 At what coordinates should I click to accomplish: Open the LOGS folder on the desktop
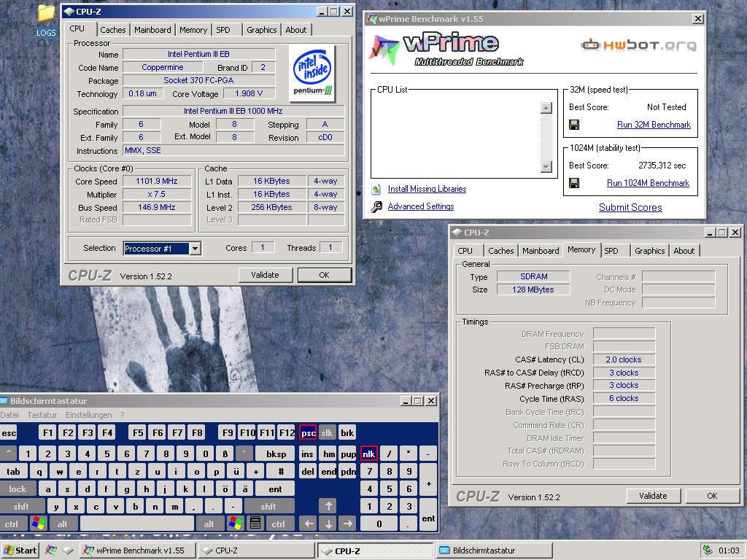[46, 20]
